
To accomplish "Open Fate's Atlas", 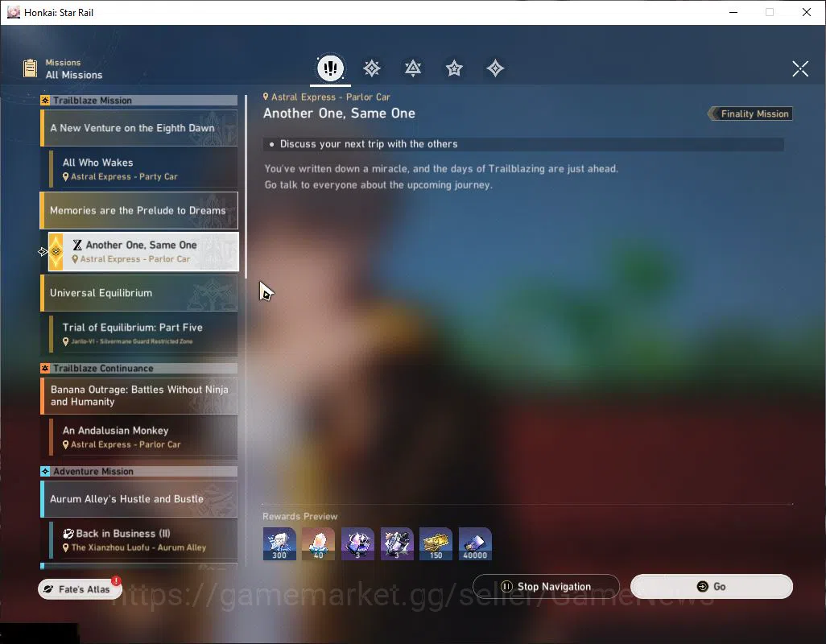I will (x=80, y=588).
